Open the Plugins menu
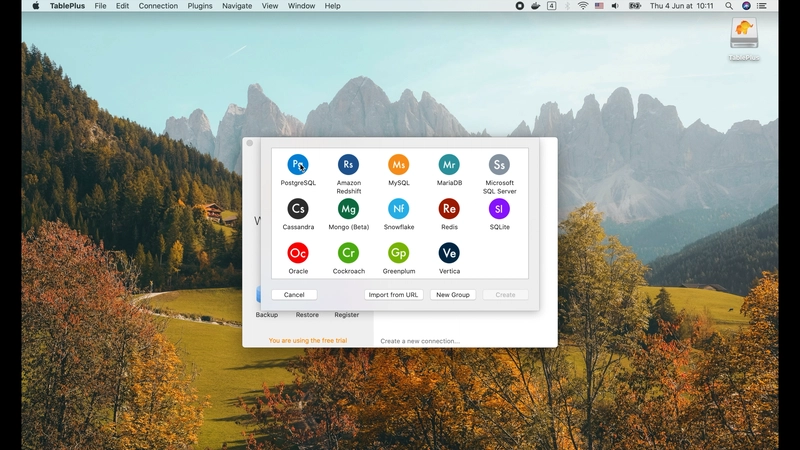 click(200, 6)
